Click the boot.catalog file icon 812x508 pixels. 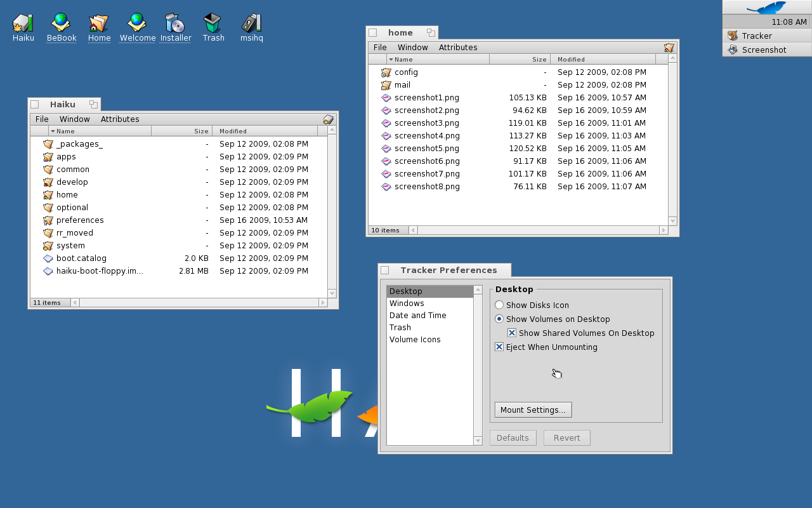(x=48, y=258)
